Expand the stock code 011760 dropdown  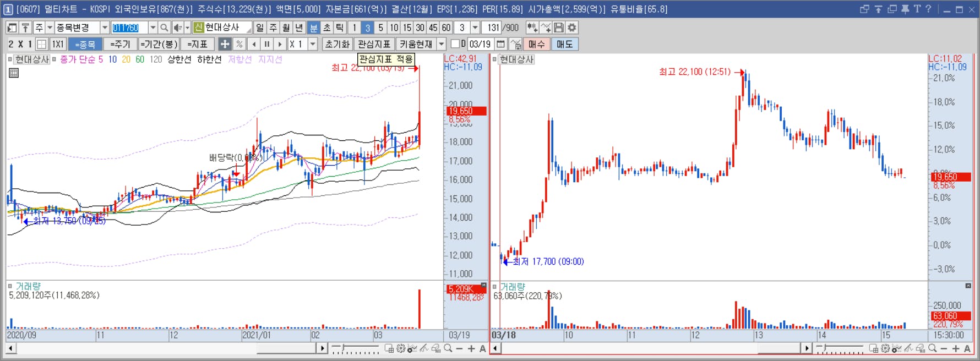153,28
